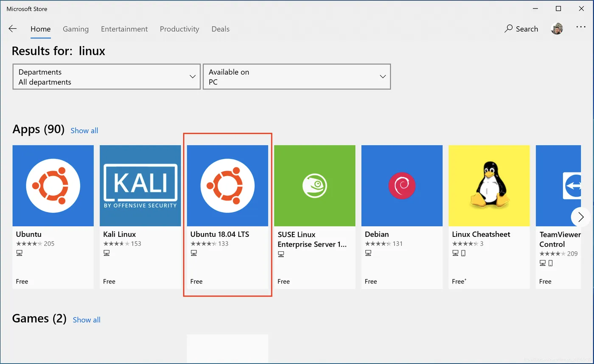Open the SUSE Linux chameleon logo tile
This screenshot has height=364, width=594.
click(x=315, y=186)
